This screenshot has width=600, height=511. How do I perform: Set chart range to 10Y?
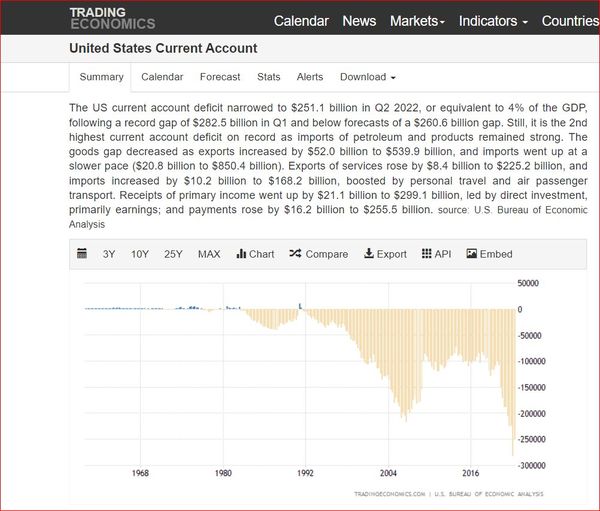tap(139, 254)
